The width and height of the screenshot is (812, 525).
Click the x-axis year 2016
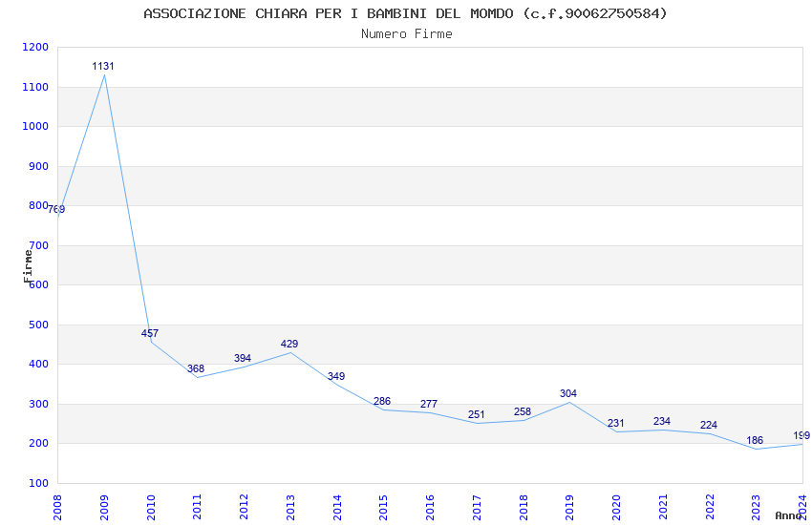pyautogui.click(x=430, y=507)
